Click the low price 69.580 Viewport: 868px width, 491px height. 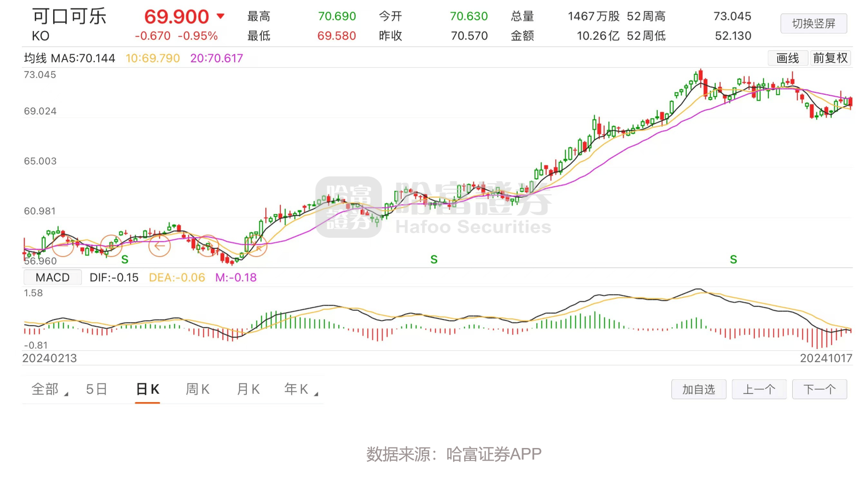(x=337, y=36)
